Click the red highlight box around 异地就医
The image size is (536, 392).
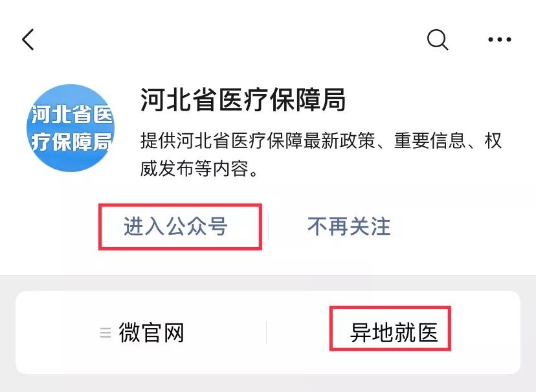coord(390,328)
